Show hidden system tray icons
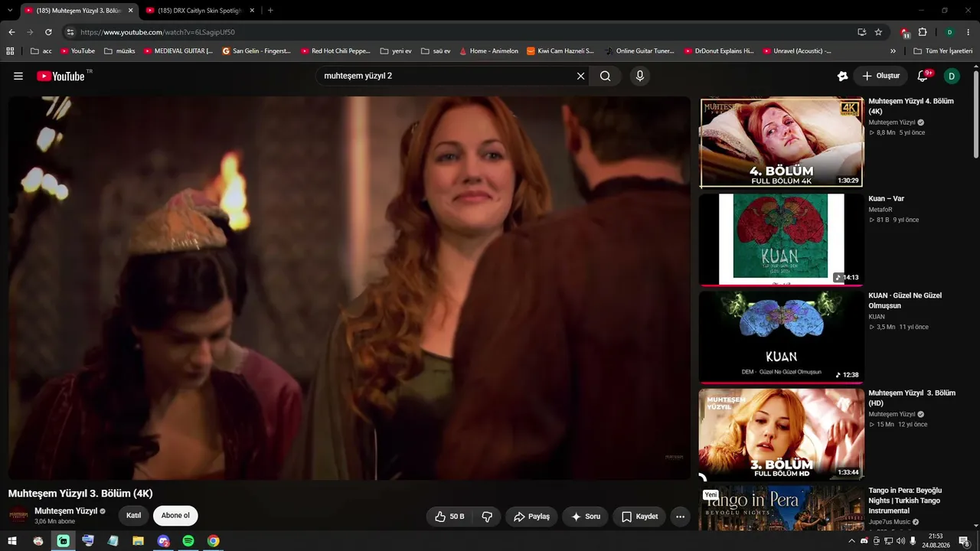The width and height of the screenshot is (980, 551). (x=851, y=541)
